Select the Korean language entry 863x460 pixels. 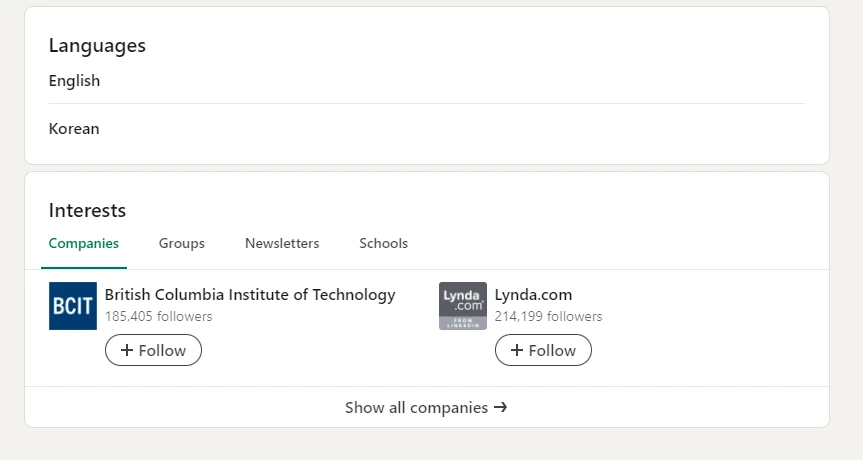click(74, 129)
